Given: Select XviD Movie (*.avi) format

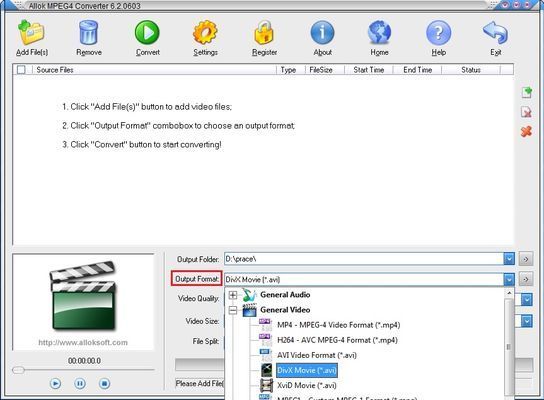Looking at the screenshot, I should point(307,385).
